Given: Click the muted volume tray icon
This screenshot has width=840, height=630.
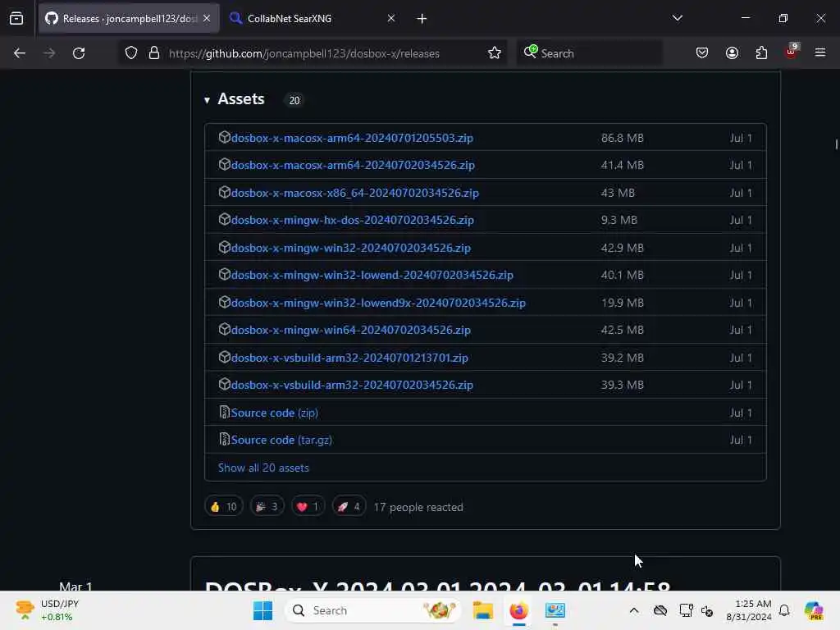Looking at the screenshot, I should click(707, 610).
